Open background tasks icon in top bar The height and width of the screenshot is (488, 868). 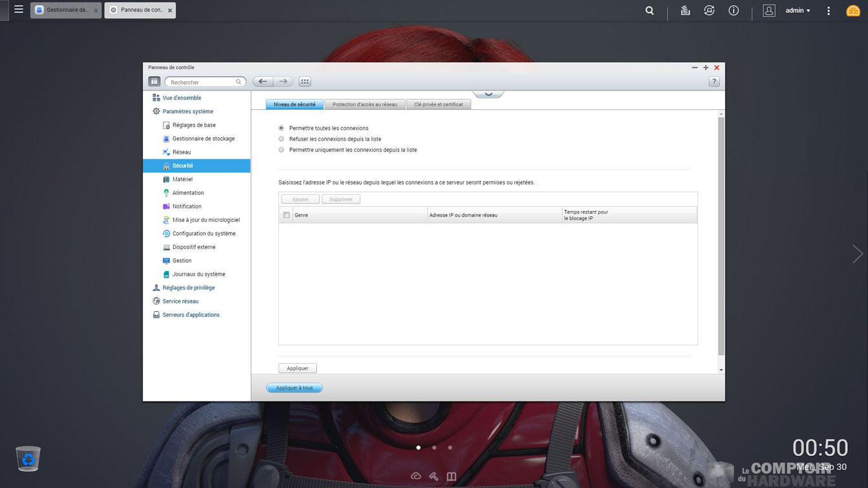coord(685,10)
